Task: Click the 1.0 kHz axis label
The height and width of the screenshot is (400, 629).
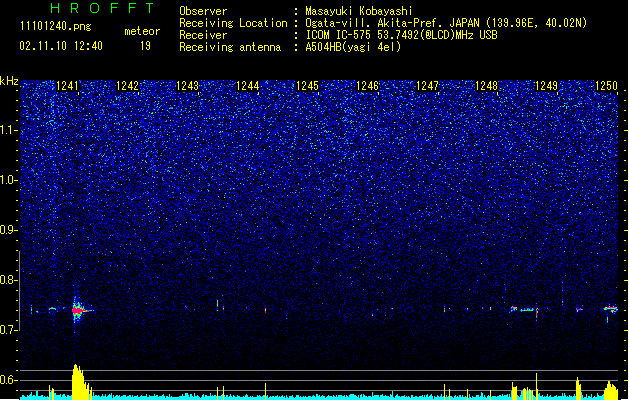Action: [9, 181]
